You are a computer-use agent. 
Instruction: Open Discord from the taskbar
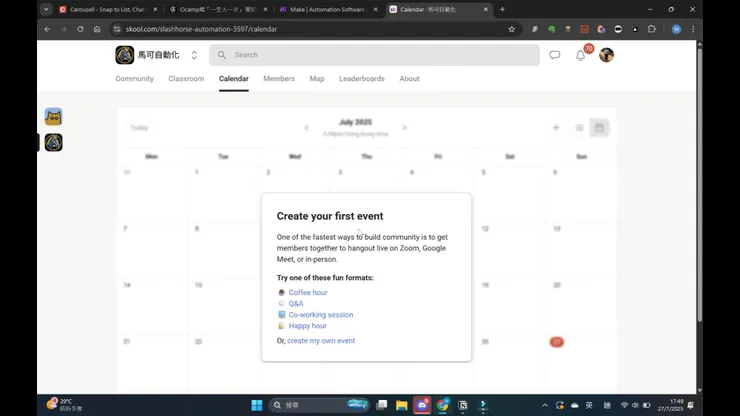pyautogui.click(x=422, y=405)
